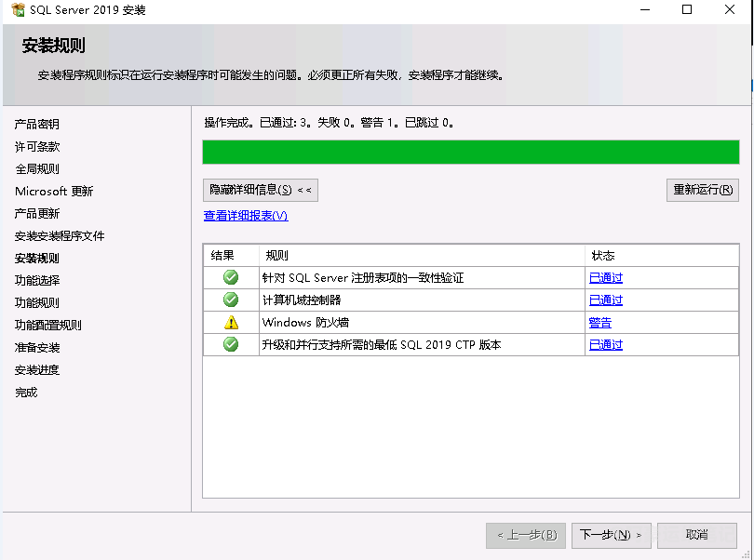Maximize the SQL Server 2019 安装 window

click(x=687, y=9)
